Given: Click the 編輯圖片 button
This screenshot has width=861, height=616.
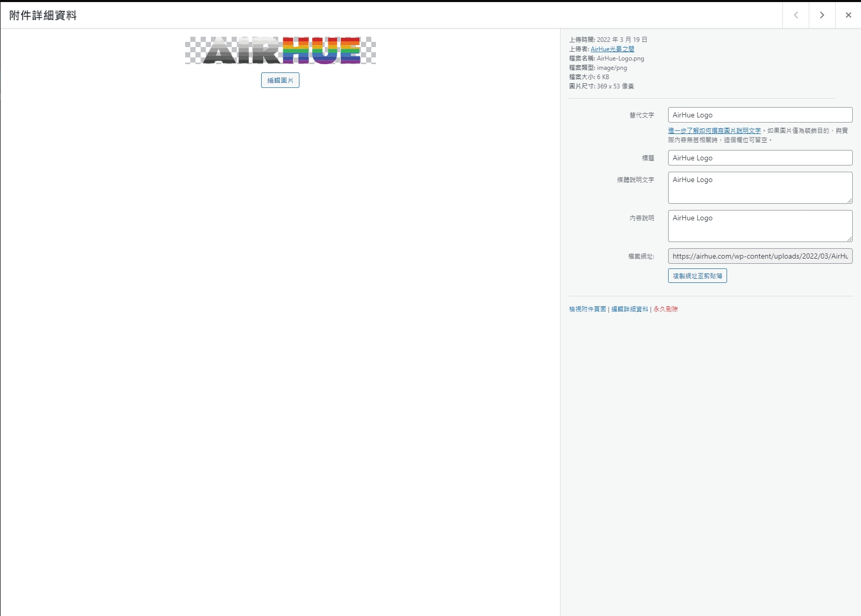Looking at the screenshot, I should point(280,80).
